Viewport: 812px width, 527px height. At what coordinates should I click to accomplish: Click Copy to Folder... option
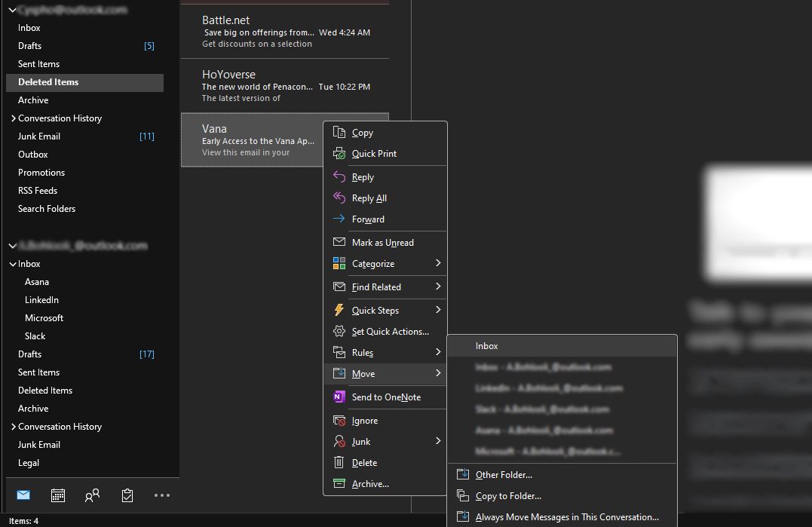508,496
